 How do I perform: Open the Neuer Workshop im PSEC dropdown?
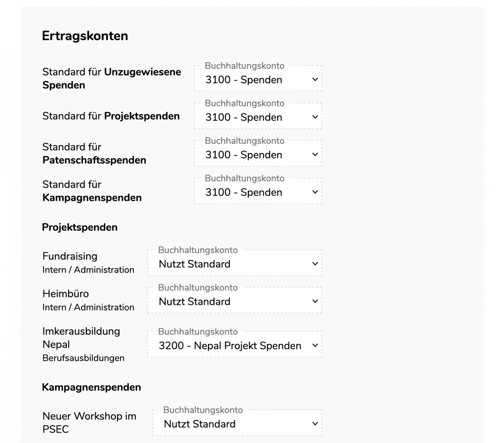tap(236, 423)
